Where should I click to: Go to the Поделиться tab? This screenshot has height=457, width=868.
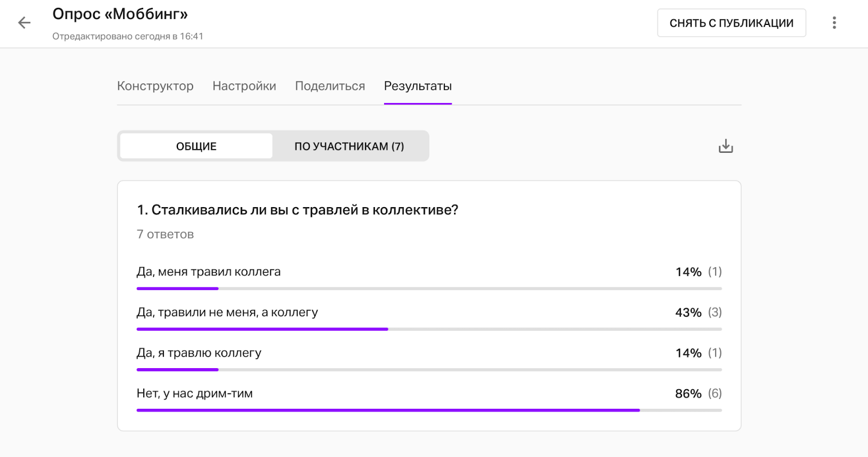pos(330,86)
